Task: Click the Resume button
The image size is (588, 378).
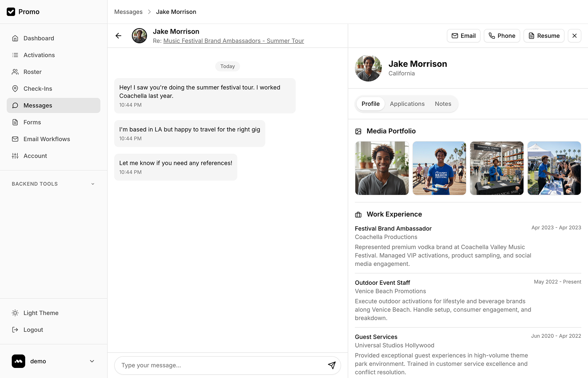Action: [x=543, y=36]
